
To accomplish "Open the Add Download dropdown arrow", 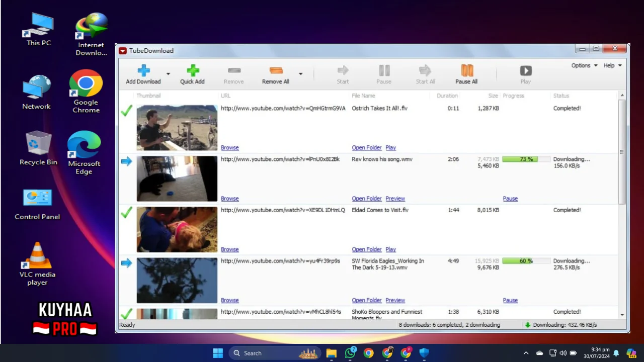I will coord(168,74).
